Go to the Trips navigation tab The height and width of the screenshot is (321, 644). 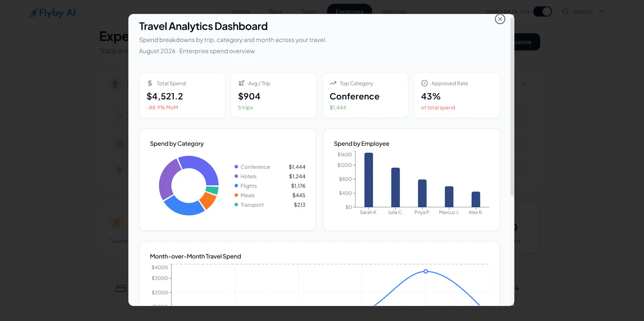(x=276, y=12)
